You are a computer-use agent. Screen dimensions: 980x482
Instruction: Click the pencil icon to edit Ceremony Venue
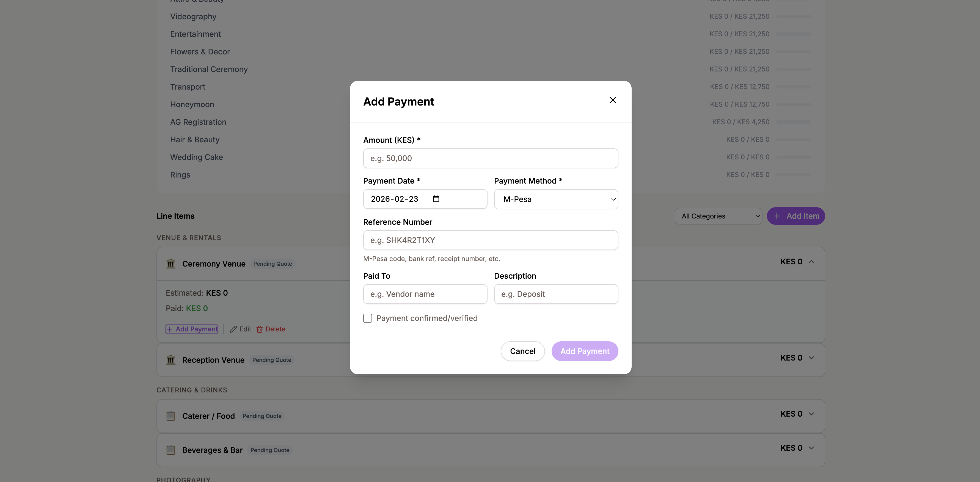click(233, 329)
